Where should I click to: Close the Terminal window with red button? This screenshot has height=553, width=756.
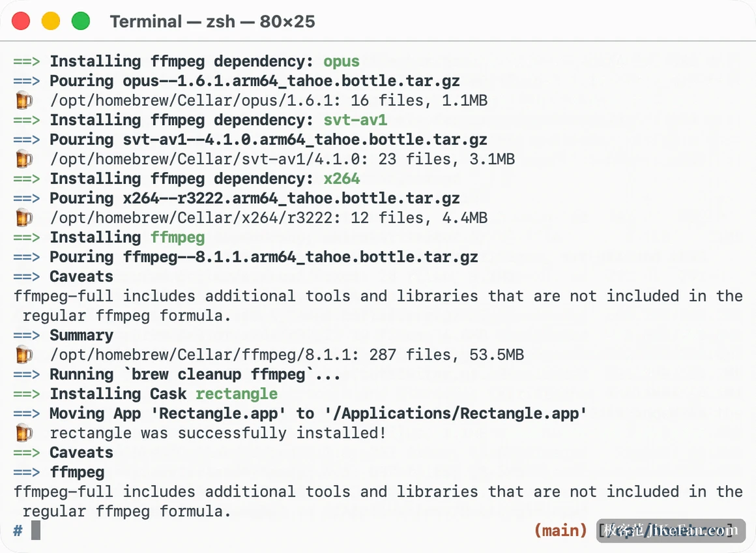22,22
